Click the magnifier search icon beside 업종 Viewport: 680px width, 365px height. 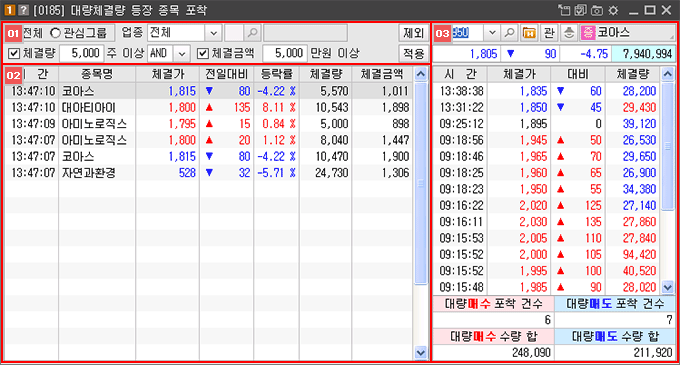coord(252,33)
